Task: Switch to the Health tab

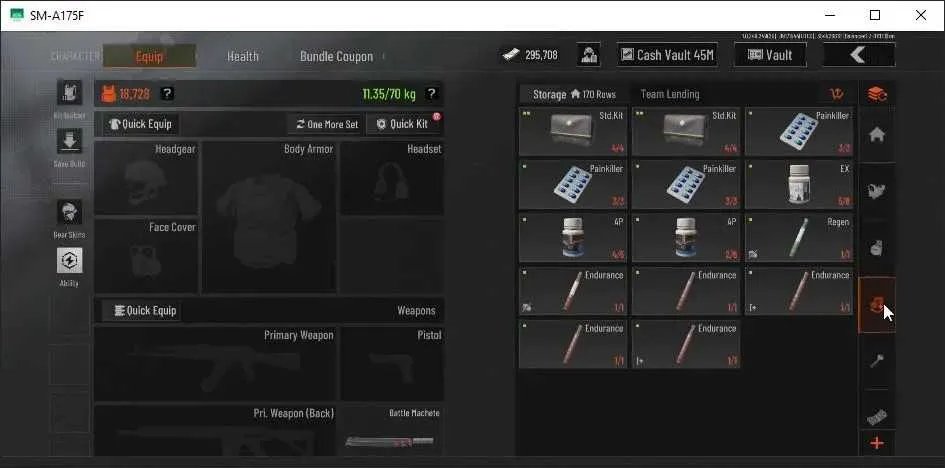Action: point(243,56)
